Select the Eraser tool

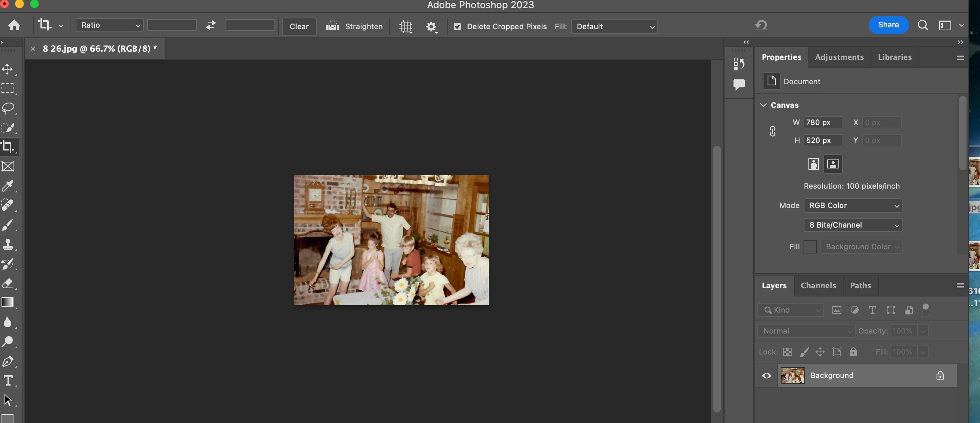click(x=7, y=283)
